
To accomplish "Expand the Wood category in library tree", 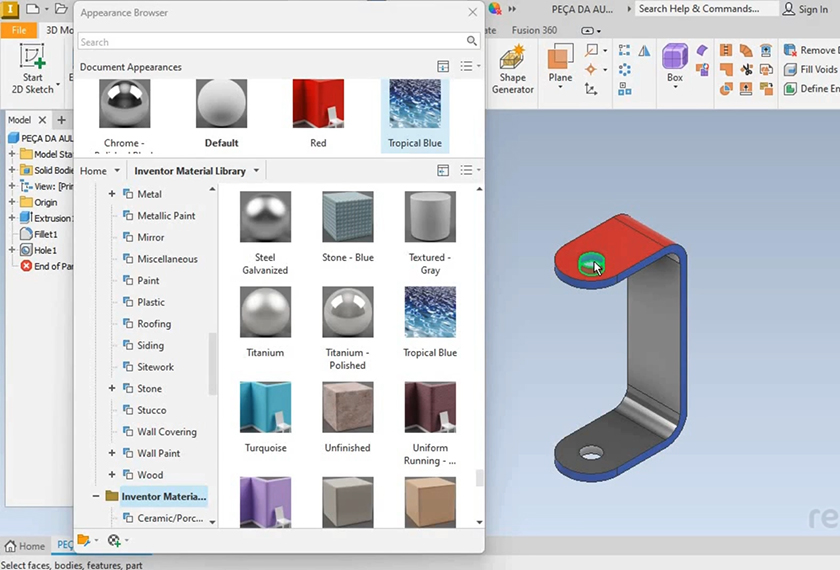I will click(112, 475).
